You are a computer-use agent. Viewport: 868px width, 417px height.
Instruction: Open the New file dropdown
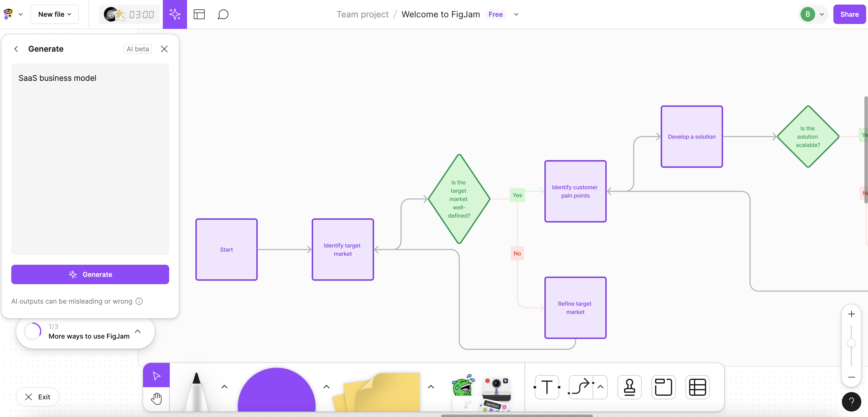click(x=55, y=14)
